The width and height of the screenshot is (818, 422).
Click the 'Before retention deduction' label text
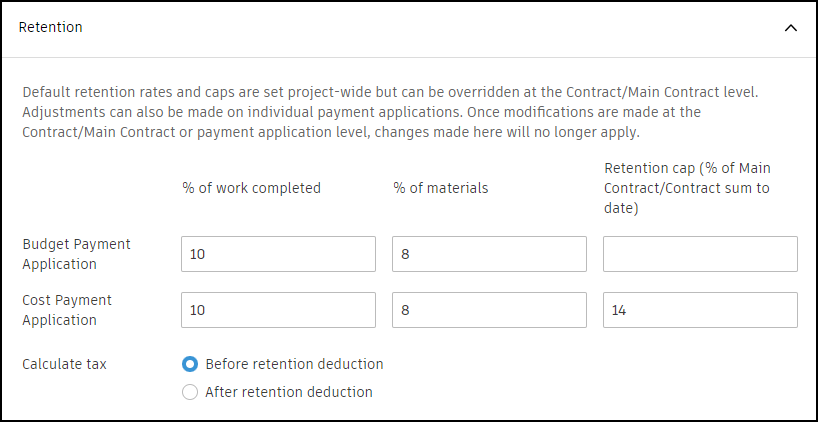pyautogui.click(x=294, y=364)
